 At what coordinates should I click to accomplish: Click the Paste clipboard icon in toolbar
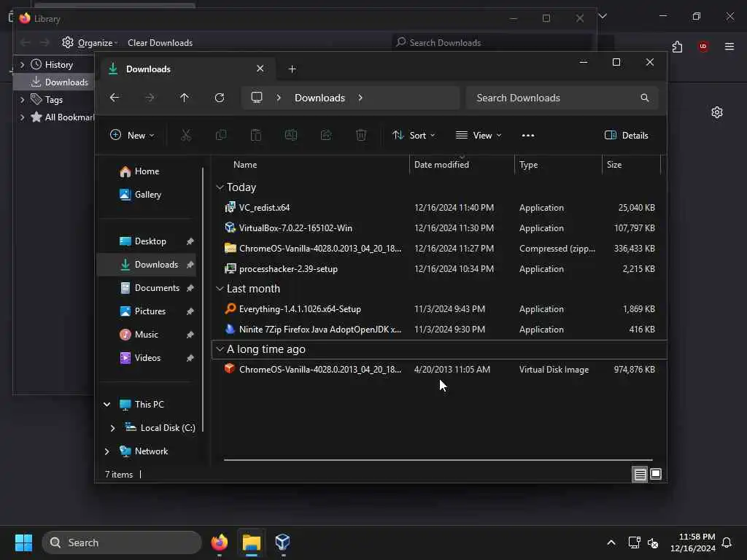[256, 135]
